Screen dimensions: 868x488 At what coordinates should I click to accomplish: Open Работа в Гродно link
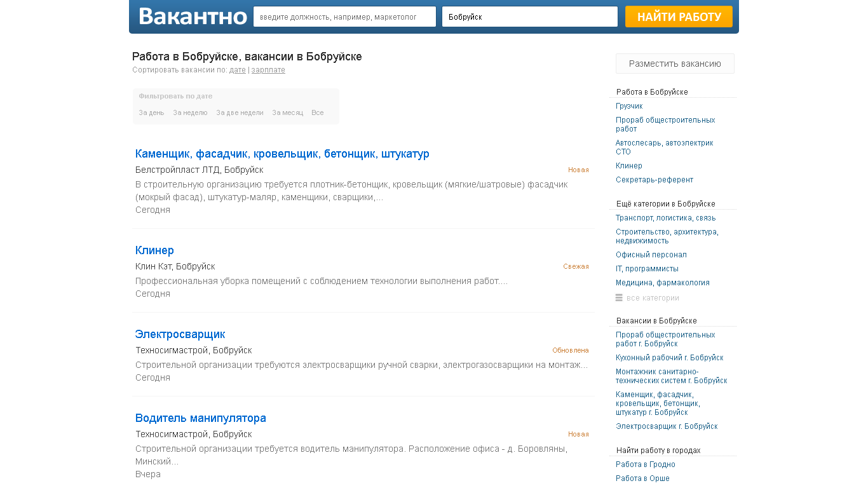pyautogui.click(x=646, y=464)
